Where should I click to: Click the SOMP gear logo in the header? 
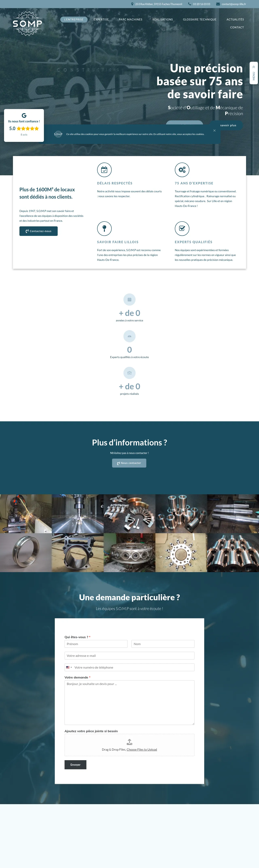(27, 23)
